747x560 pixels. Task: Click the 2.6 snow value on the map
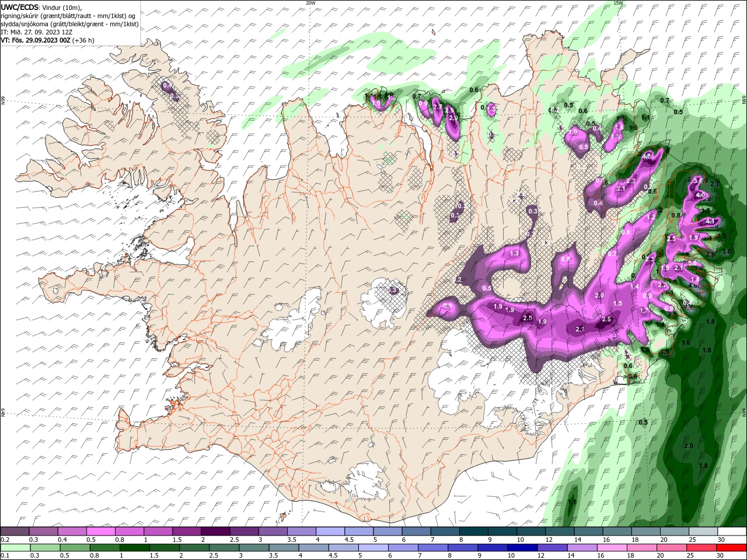(606, 319)
